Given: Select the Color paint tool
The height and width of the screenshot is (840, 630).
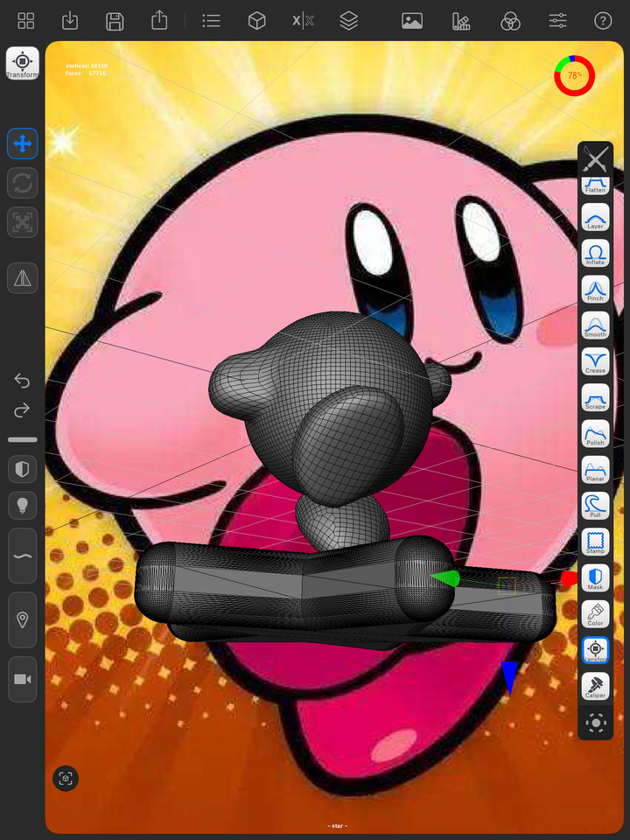Looking at the screenshot, I should [x=595, y=613].
